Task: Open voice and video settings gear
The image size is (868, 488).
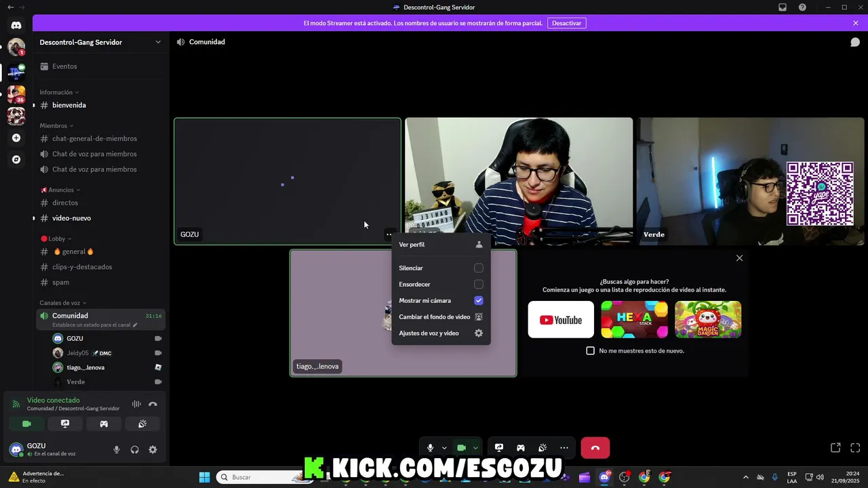Action: pos(479,333)
